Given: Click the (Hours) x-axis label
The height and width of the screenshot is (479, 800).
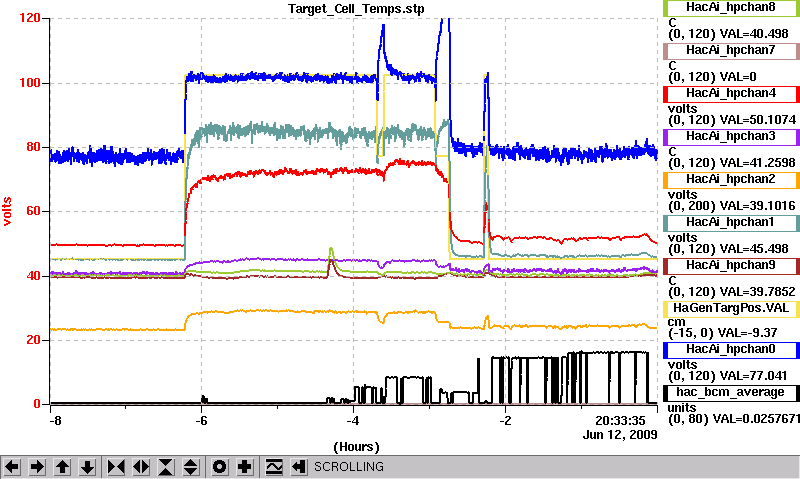Looking at the screenshot, I should pyautogui.click(x=356, y=447).
